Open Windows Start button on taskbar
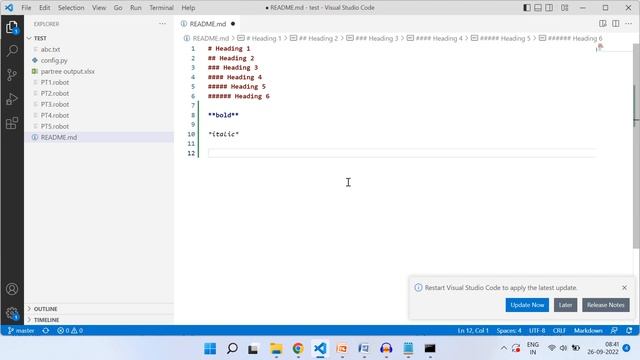 (x=210, y=349)
